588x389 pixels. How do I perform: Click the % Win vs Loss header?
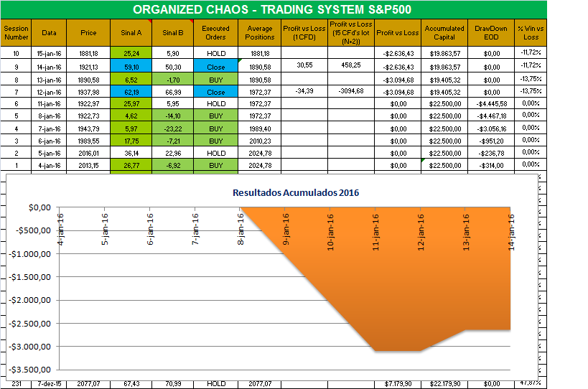tap(531, 32)
